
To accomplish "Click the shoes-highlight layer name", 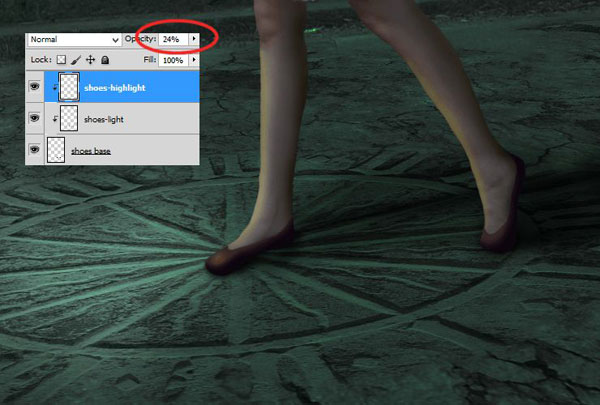I will pos(115,88).
